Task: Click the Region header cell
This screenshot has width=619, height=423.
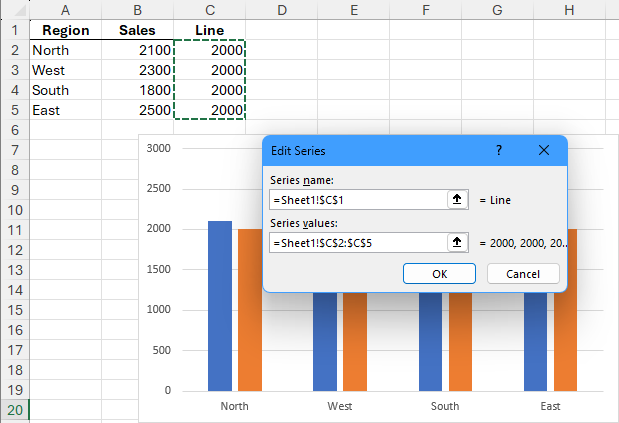Action: coord(65,30)
